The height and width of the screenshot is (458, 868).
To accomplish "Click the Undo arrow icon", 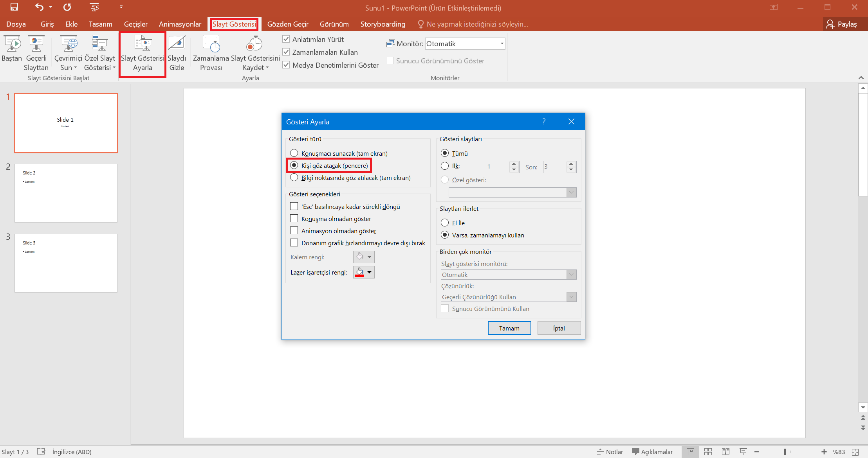I will tap(39, 7).
